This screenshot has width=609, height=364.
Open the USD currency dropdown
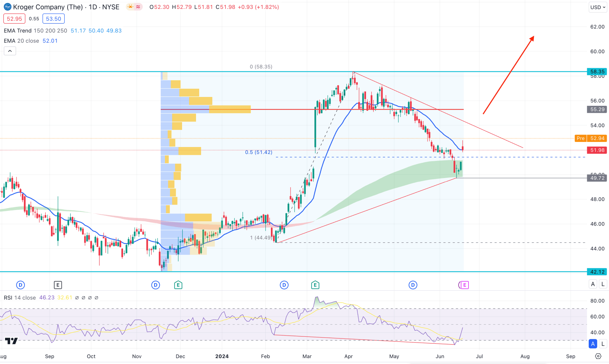[598, 7]
